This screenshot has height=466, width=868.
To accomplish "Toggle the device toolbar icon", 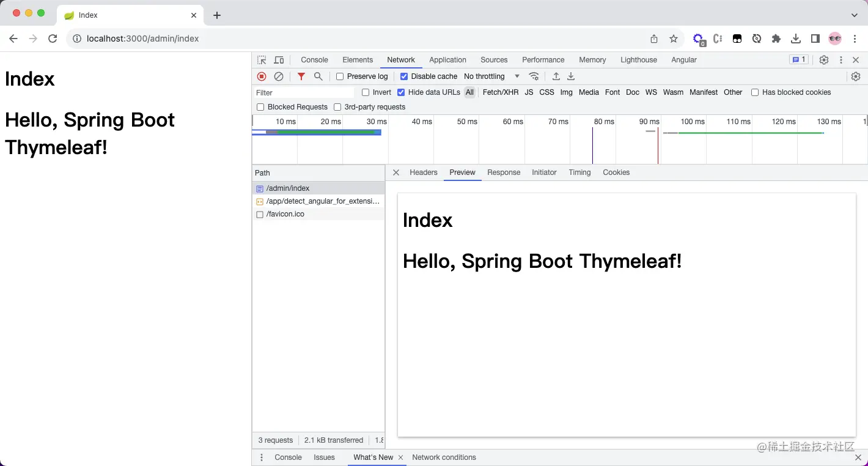I will click(279, 60).
